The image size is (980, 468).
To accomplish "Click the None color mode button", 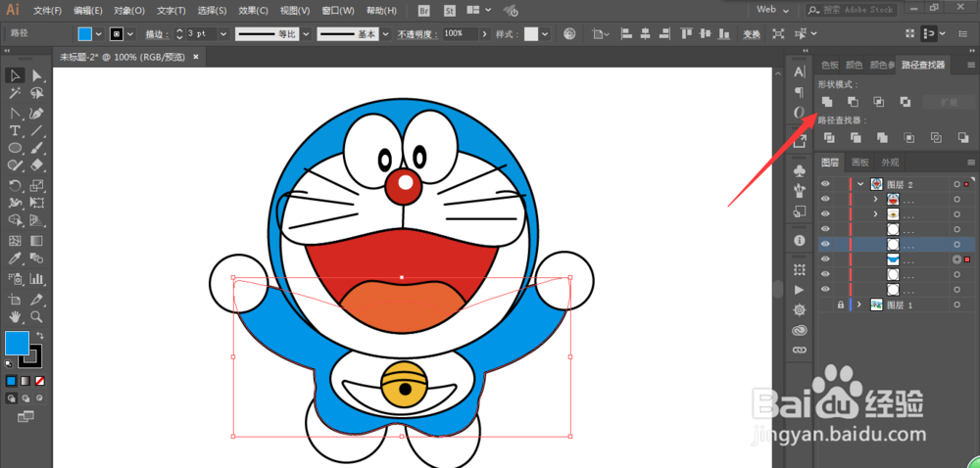I will point(39,381).
